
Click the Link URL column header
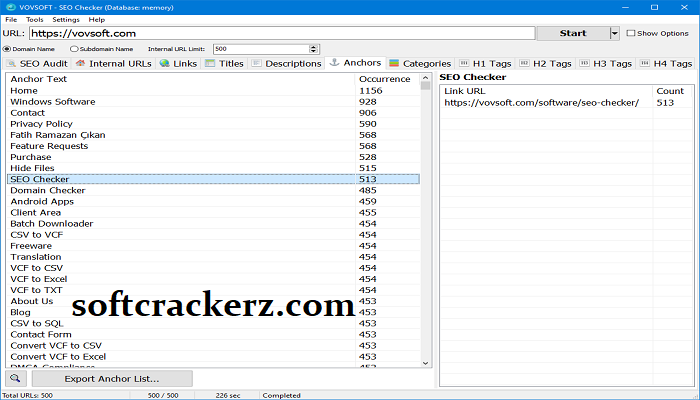point(546,91)
